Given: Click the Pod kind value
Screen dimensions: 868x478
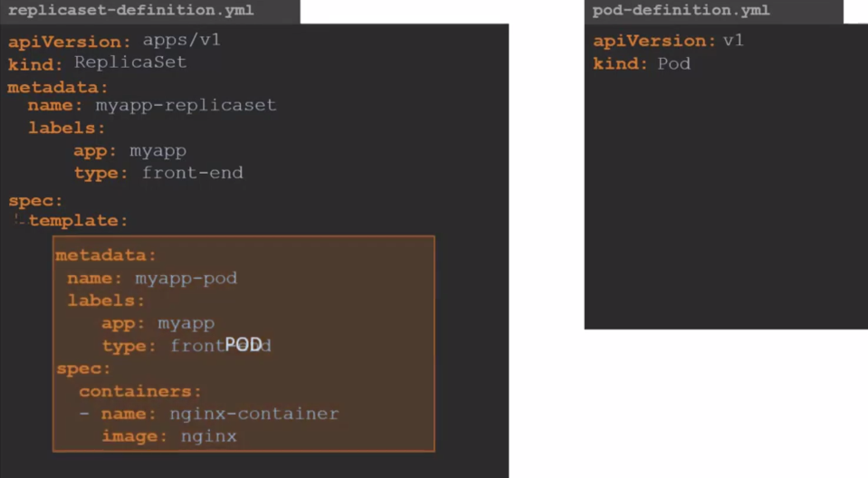Looking at the screenshot, I should click(x=673, y=63).
